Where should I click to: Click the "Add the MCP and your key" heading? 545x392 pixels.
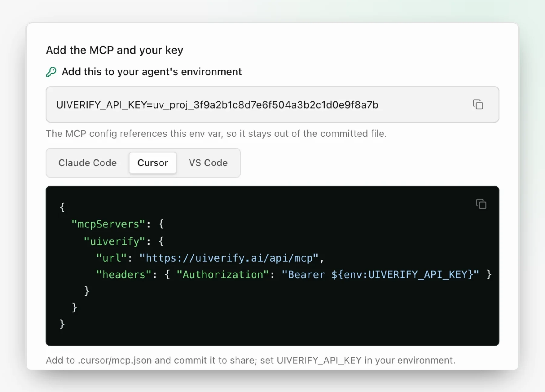click(x=114, y=50)
